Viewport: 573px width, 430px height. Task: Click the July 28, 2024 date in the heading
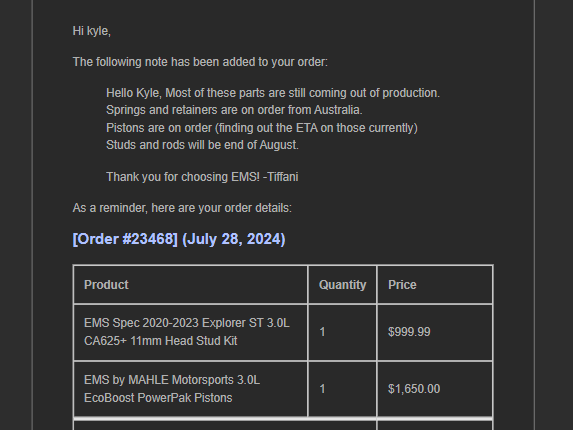[x=234, y=239]
